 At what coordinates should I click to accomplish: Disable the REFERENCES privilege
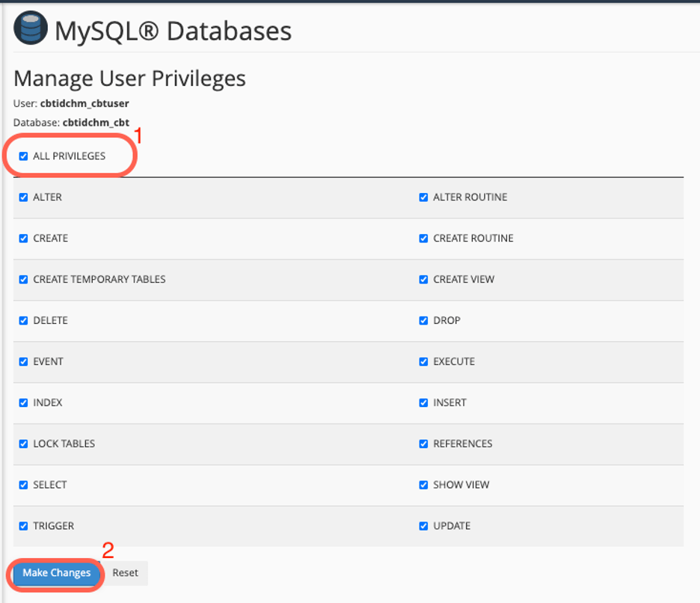pos(424,444)
